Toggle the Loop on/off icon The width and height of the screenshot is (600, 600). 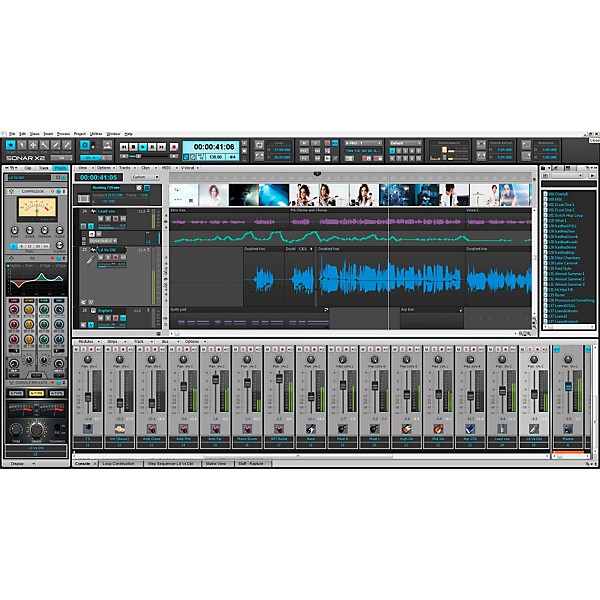click(259, 145)
